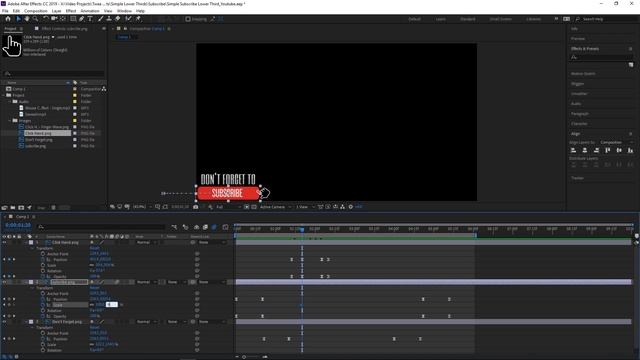Switch to the Libraries workspace
The height and width of the screenshot is (360, 640).
(533, 19)
